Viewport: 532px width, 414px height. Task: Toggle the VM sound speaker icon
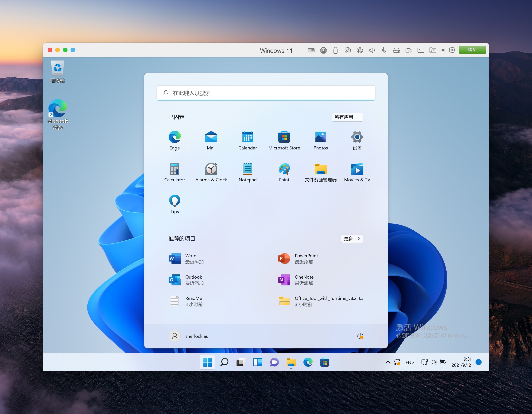coord(372,50)
